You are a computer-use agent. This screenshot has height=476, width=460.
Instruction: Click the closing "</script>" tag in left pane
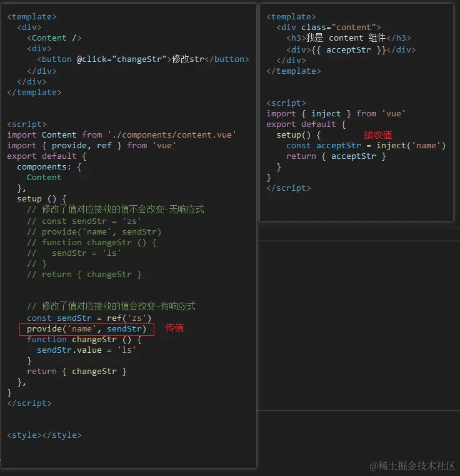(29, 403)
